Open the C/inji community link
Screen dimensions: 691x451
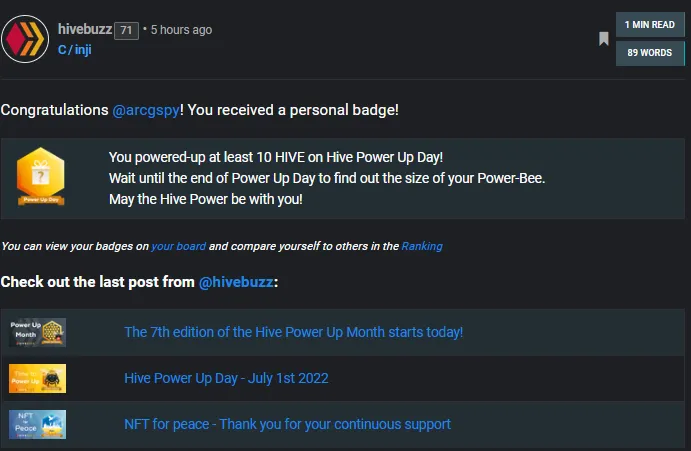(x=74, y=49)
